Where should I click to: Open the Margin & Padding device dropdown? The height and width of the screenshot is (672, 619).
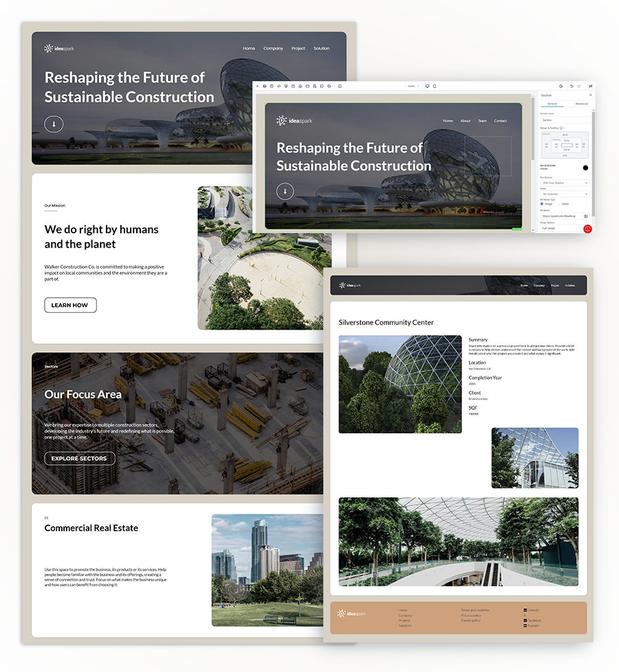(x=563, y=128)
